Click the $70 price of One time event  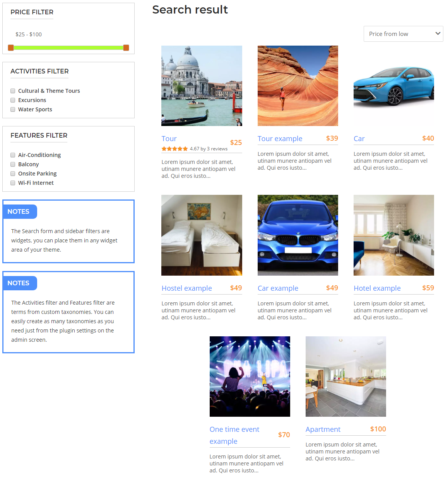click(284, 435)
